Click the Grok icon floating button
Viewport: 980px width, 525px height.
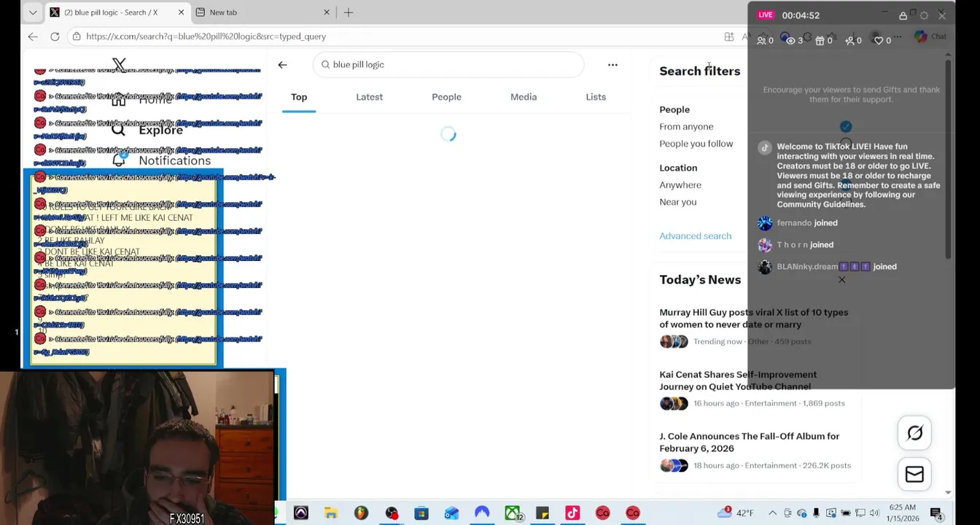[x=914, y=433]
